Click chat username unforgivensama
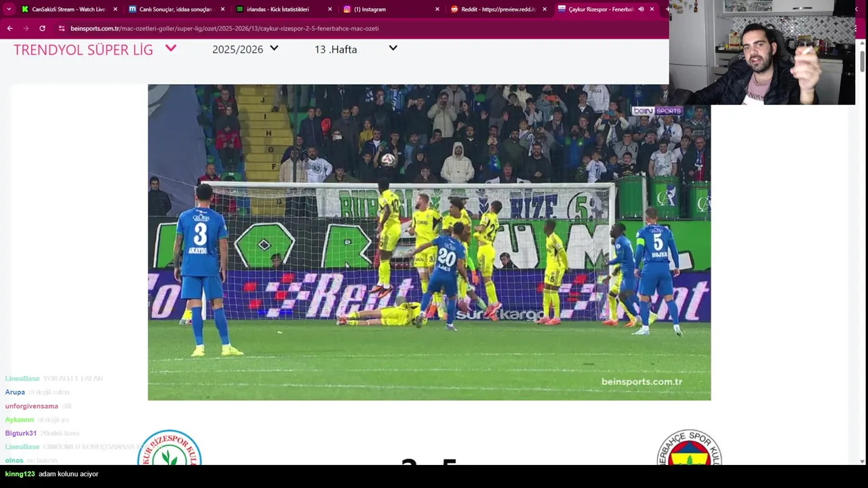This screenshot has height=488, width=868. pos(31,406)
